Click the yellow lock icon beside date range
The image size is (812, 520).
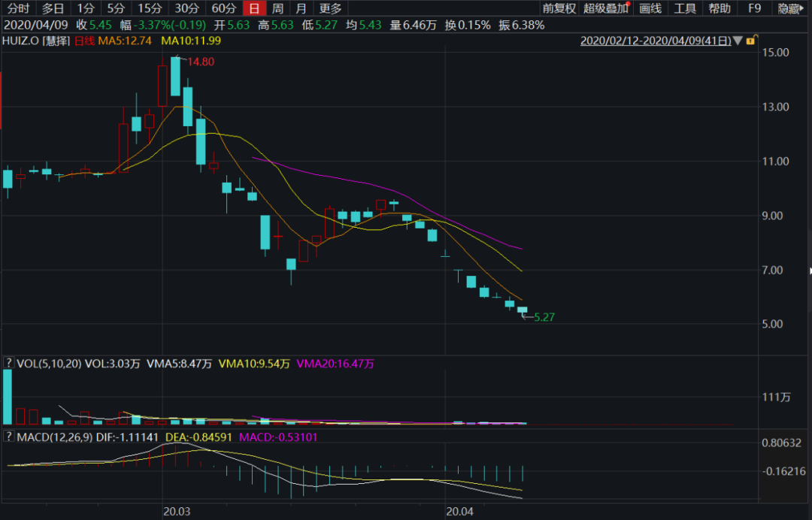[751, 40]
